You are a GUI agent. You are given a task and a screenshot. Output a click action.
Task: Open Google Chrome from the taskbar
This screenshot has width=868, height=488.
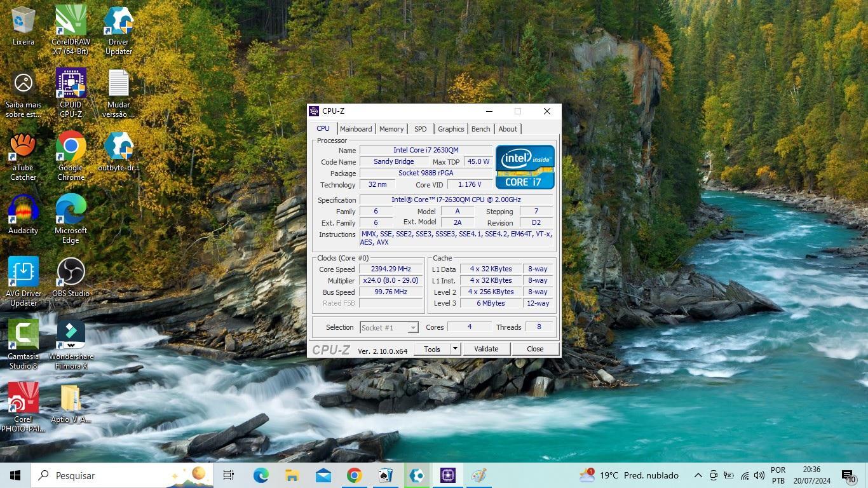[354, 475]
